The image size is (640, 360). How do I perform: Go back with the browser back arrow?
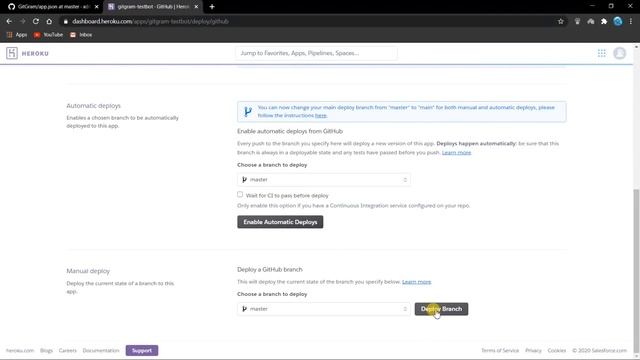9,21
